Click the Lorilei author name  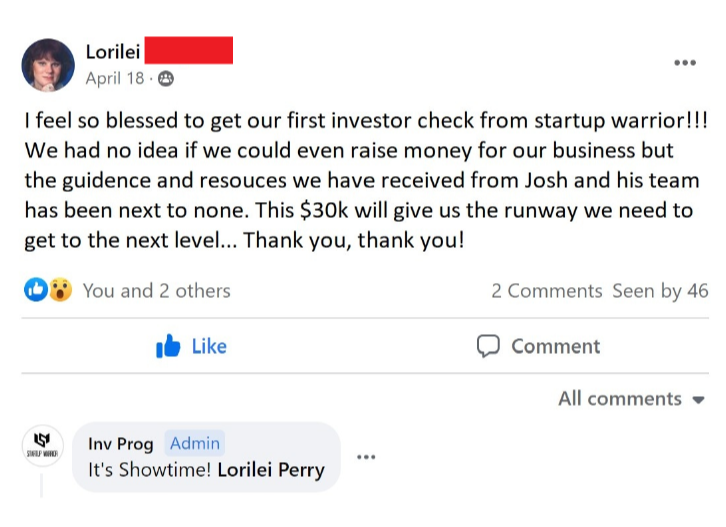click(x=112, y=52)
